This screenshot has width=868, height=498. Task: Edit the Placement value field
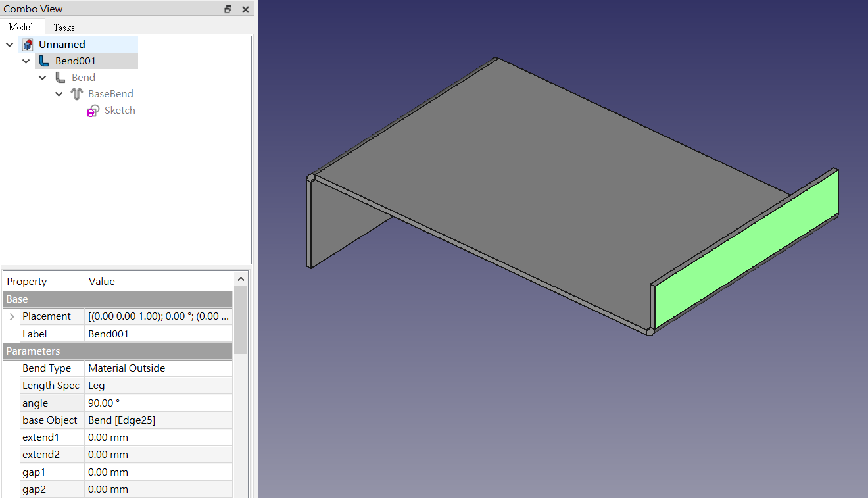point(159,316)
